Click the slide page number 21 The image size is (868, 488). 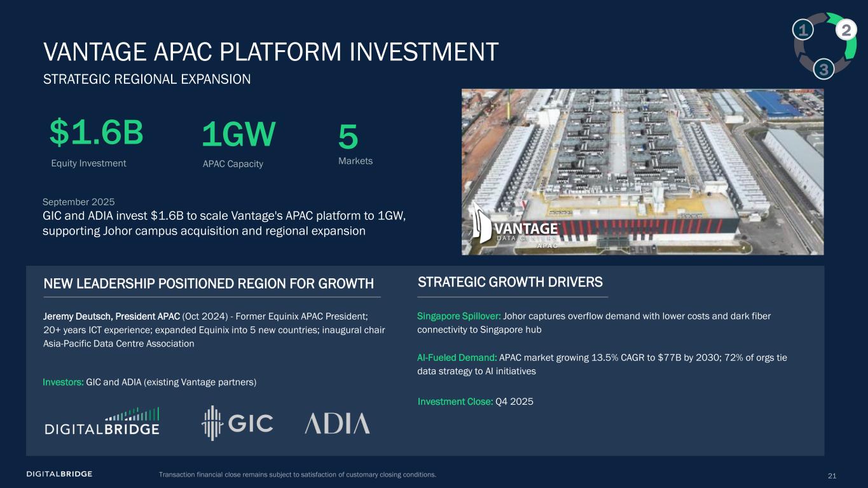832,475
